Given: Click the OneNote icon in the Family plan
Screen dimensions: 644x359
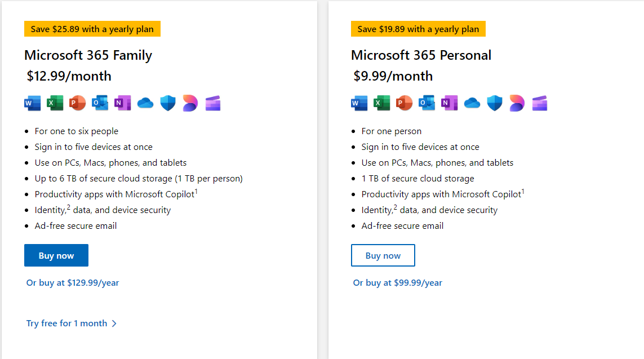Looking at the screenshot, I should (122, 103).
